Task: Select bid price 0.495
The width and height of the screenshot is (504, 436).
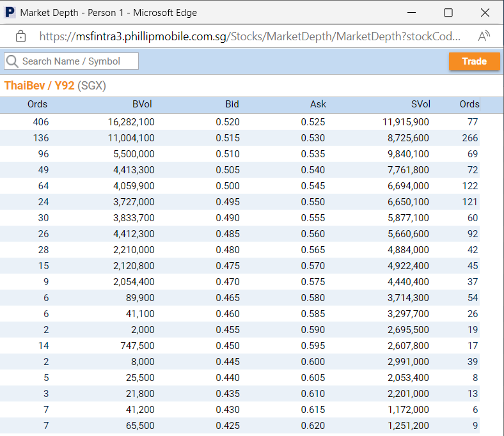Action: 228,202
